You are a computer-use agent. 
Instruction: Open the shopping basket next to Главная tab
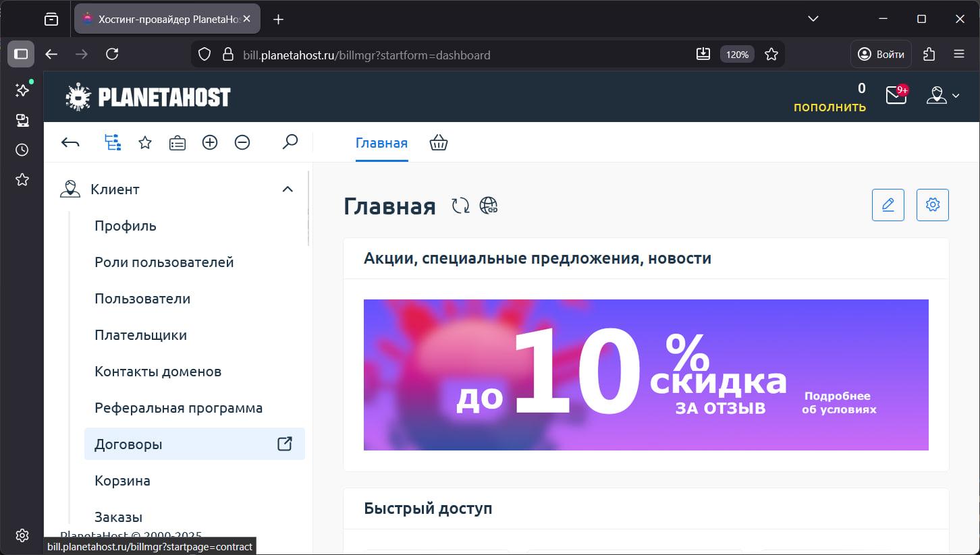point(438,142)
